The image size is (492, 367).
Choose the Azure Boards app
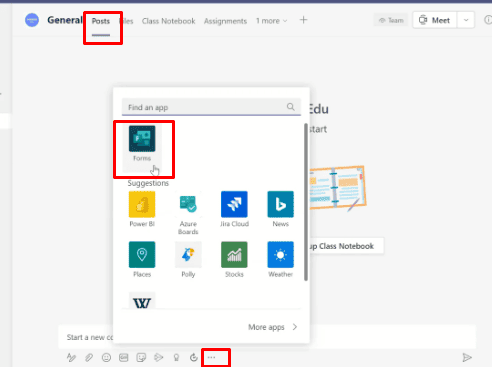(x=188, y=213)
